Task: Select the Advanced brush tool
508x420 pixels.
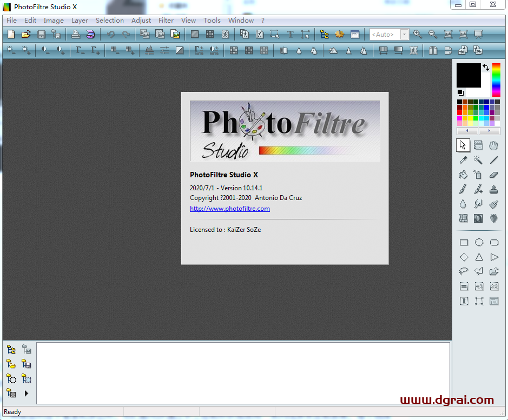Action: point(478,189)
